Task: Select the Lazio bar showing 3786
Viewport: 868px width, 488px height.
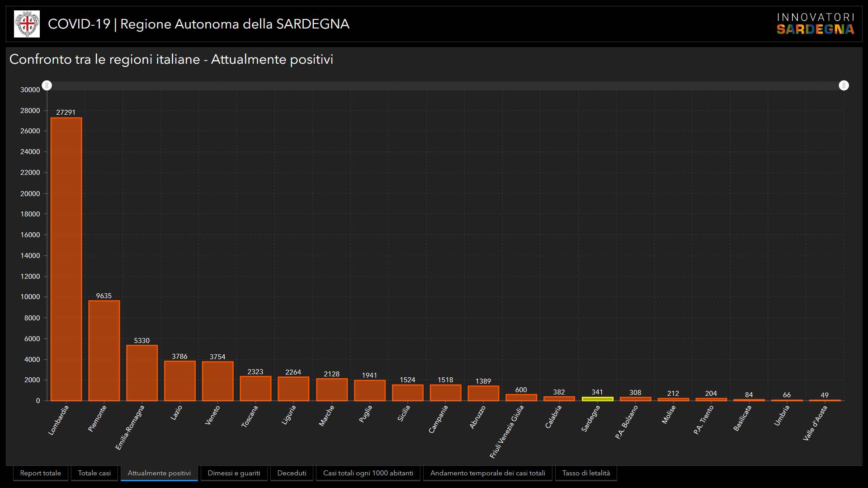Action: click(180, 381)
